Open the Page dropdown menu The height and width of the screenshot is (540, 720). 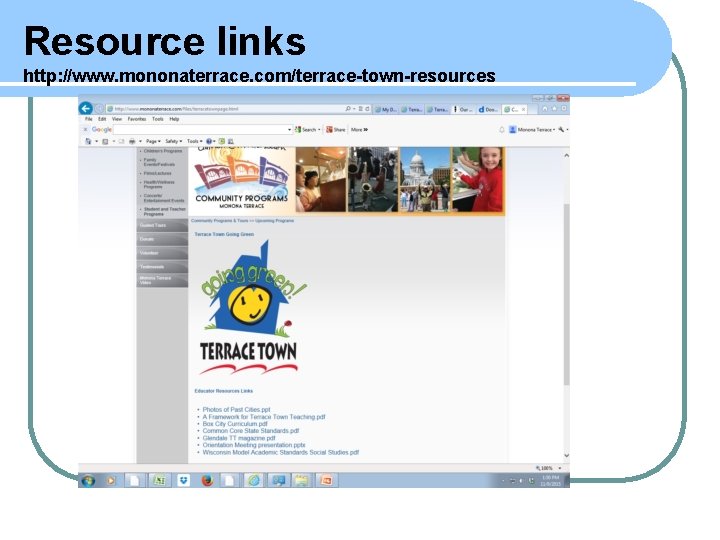coord(153,141)
